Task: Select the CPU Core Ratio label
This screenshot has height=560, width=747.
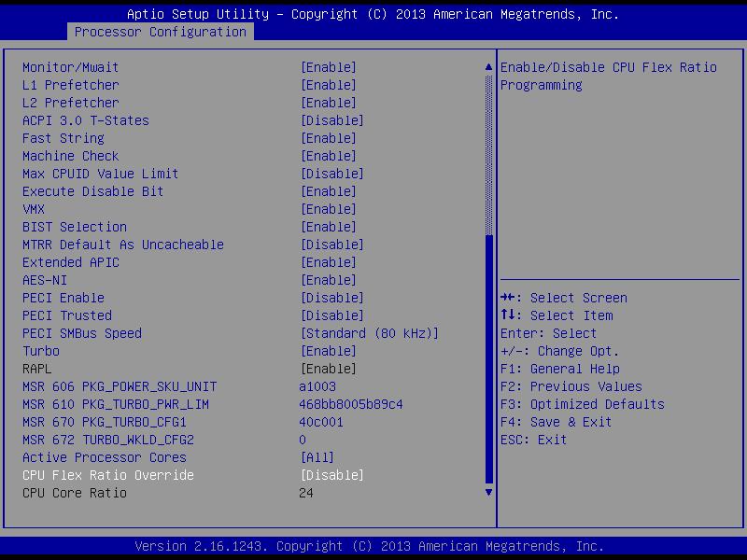Action: click(75, 493)
